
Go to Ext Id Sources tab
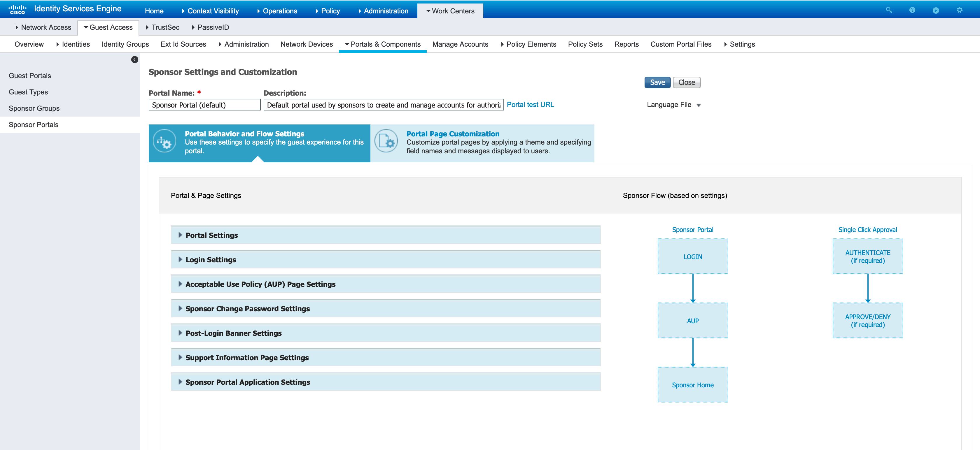point(183,44)
